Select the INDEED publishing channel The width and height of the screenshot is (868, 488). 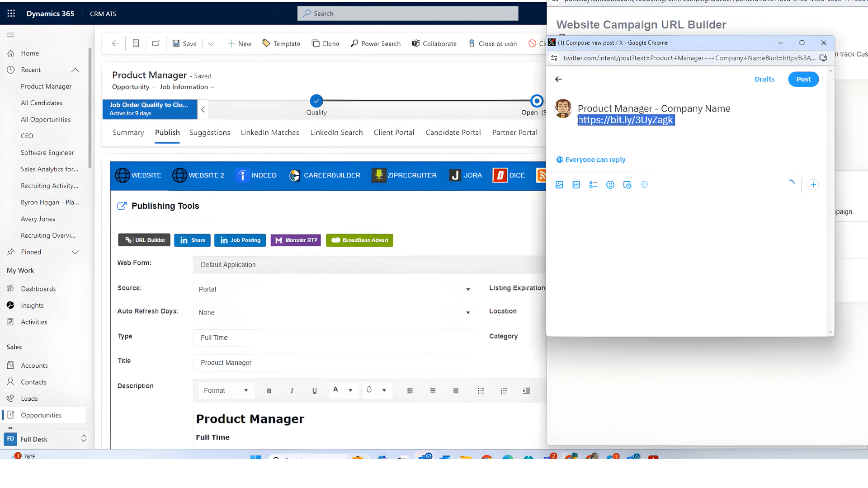pos(256,175)
